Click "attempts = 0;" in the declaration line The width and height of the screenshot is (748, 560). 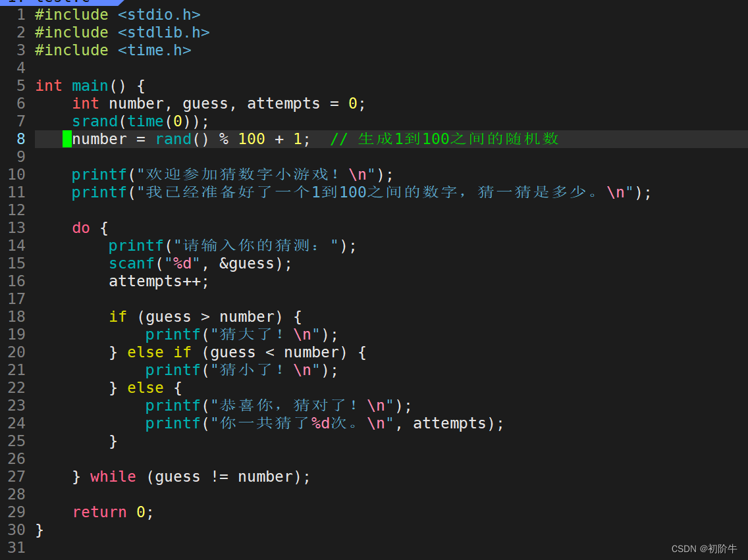[x=306, y=103]
